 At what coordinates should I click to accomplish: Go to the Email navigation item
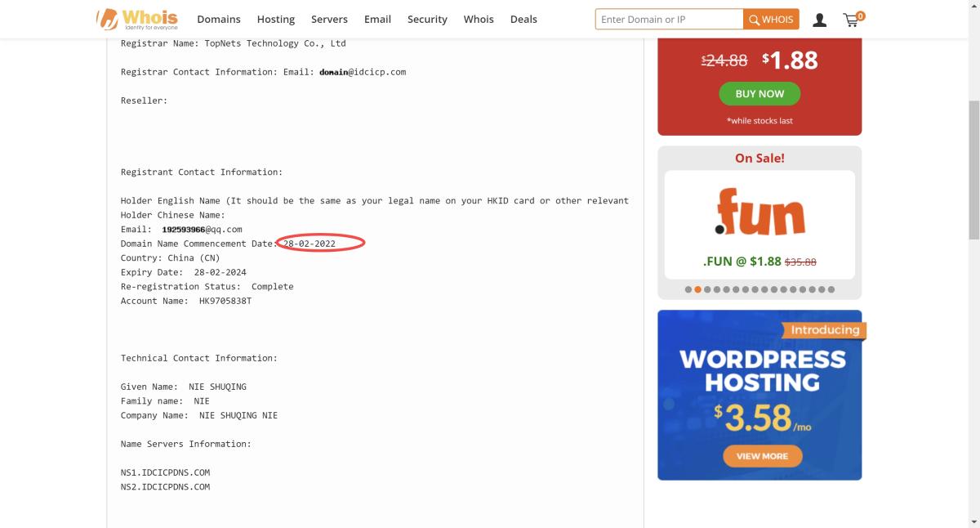click(377, 20)
